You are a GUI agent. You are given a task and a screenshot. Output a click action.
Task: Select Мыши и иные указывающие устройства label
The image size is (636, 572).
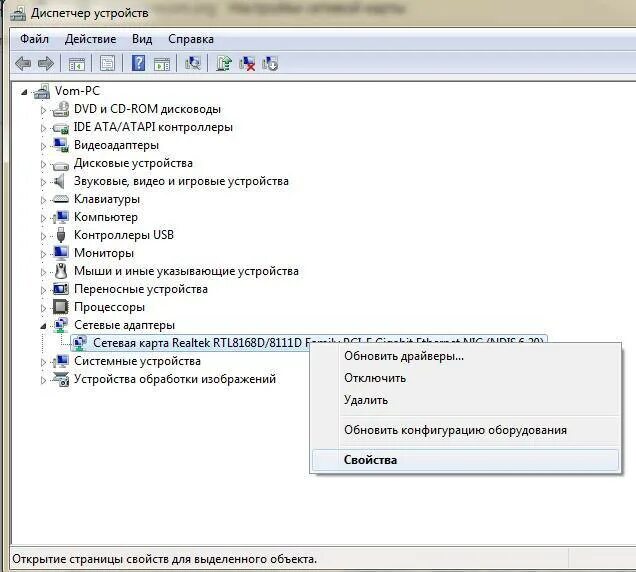pyautogui.click(x=186, y=271)
